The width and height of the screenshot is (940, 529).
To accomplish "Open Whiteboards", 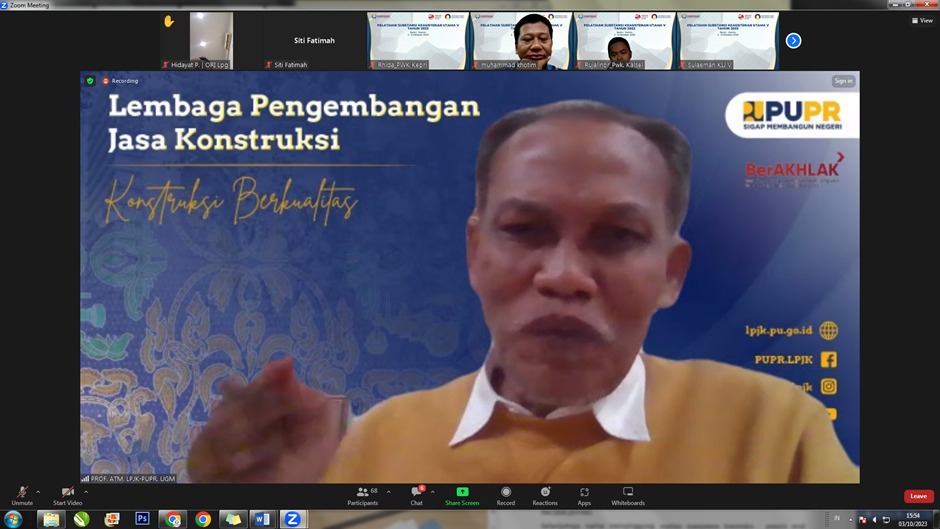I will tap(628, 495).
